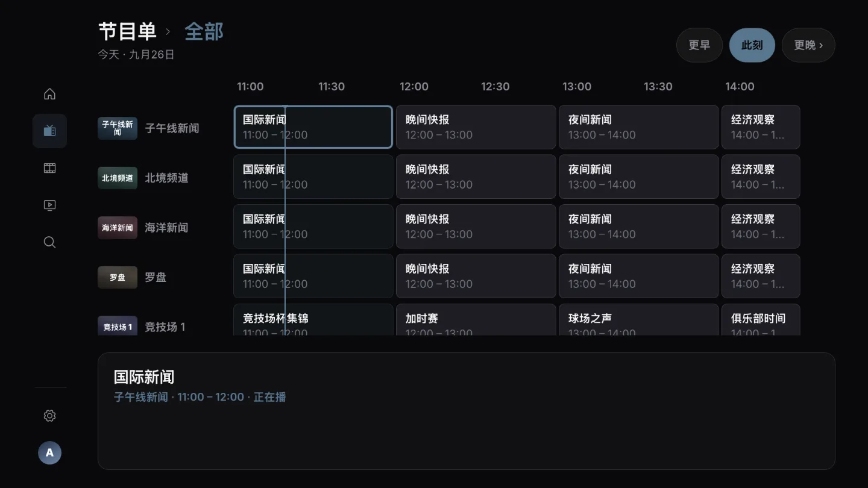Select the 罗盘 channel logo
Image resolution: width=868 pixels, height=488 pixels.
click(118, 277)
